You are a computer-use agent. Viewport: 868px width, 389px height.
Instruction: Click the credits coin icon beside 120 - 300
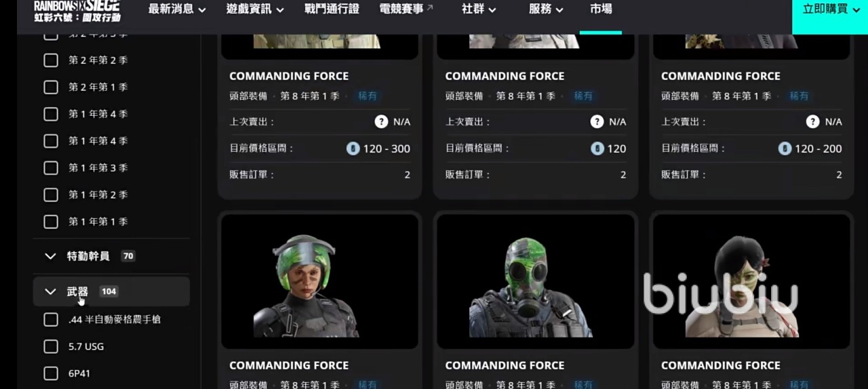tap(353, 148)
